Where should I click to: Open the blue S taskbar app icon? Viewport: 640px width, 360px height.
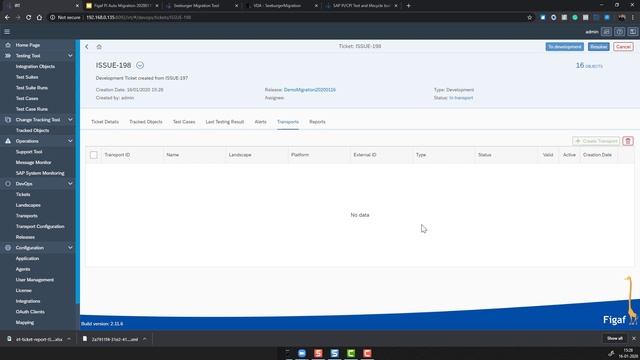coord(334,353)
